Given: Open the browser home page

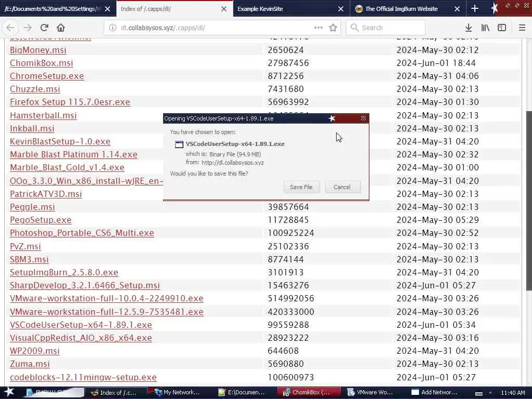Looking at the screenshot, I should pyautogui.click(x=61, y=28).
